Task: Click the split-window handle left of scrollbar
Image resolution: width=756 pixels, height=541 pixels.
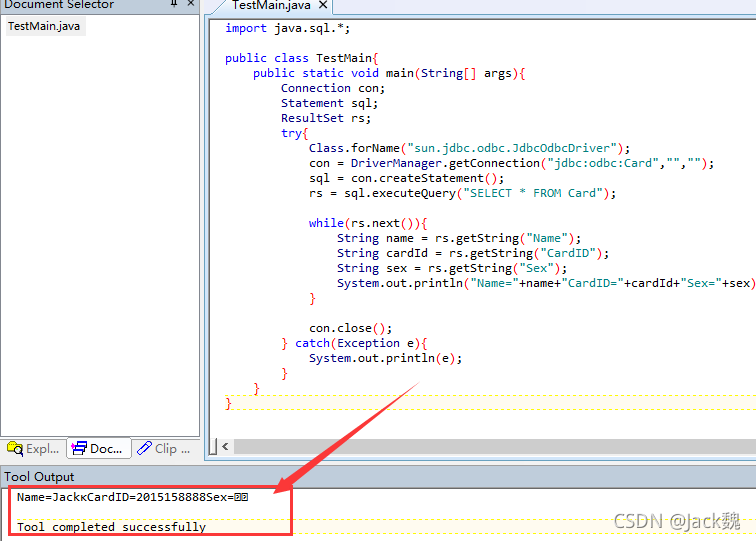Action: click(x=213, y=446)
